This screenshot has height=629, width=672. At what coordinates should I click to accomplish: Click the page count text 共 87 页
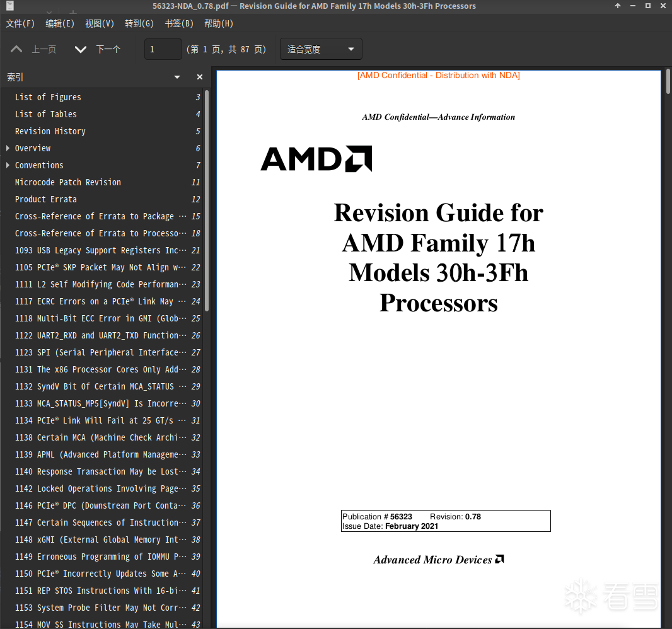247,49
